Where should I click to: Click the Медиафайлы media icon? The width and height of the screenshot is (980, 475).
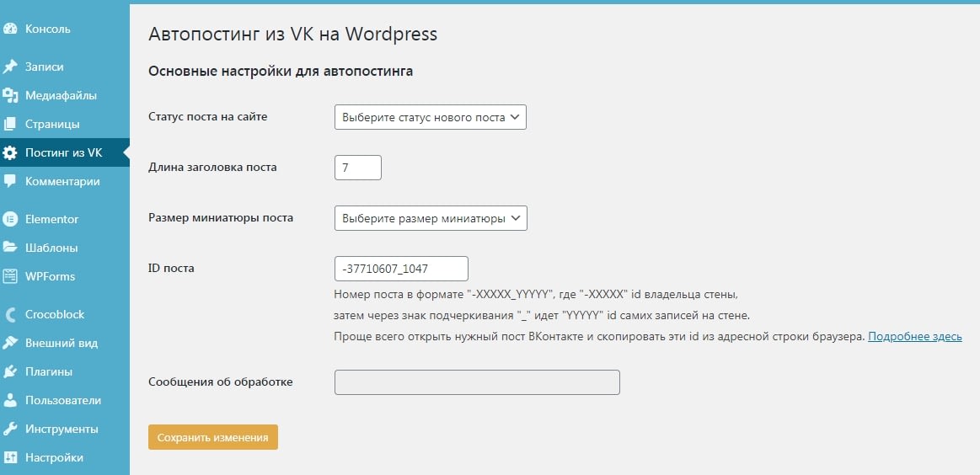10,96
